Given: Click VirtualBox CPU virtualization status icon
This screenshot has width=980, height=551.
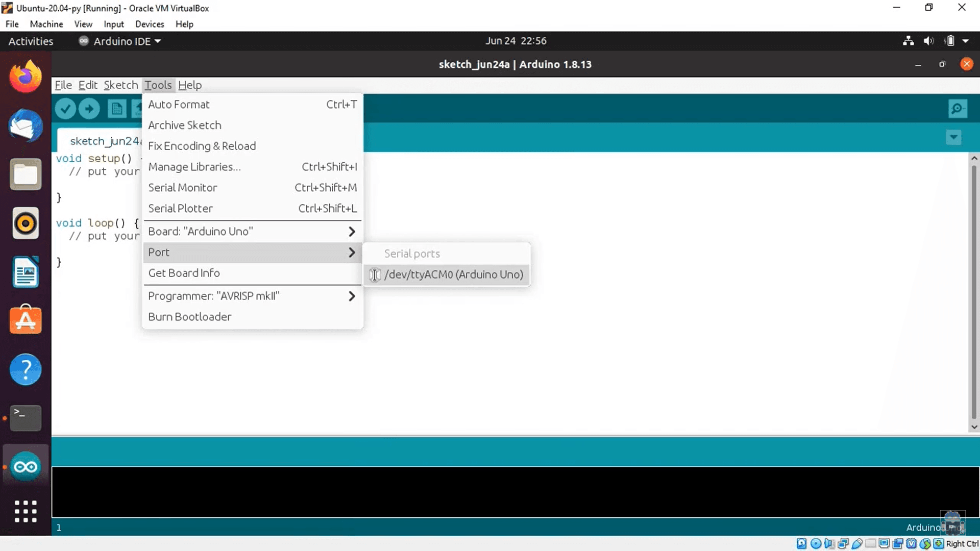Looking at the screenshot, I should 912,544.
